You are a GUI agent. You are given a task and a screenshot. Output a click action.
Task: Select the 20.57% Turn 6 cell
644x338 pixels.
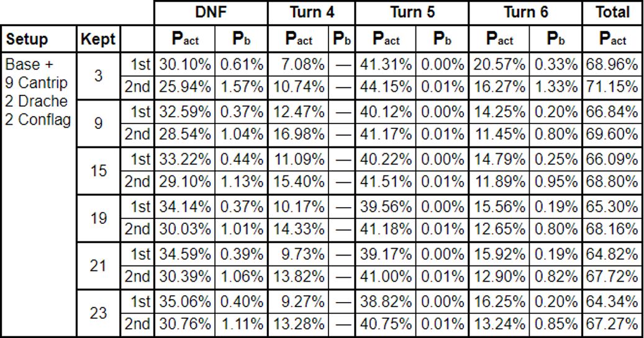499,64
